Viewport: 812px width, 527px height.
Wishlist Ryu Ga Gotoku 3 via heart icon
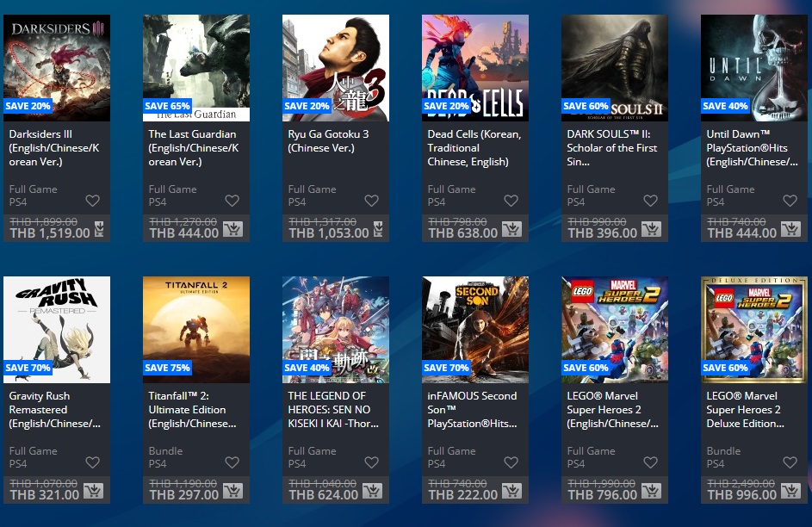372,201
